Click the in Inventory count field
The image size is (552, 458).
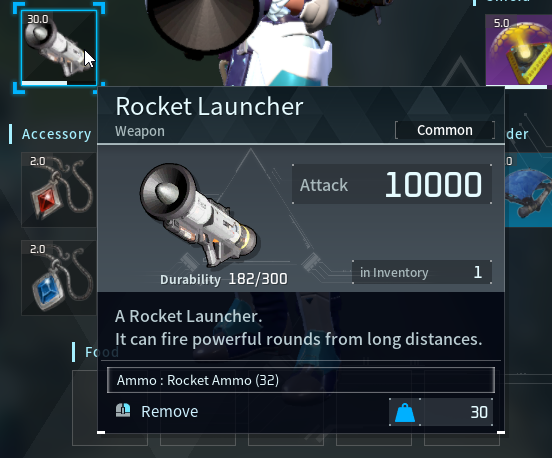click(422, 272)
